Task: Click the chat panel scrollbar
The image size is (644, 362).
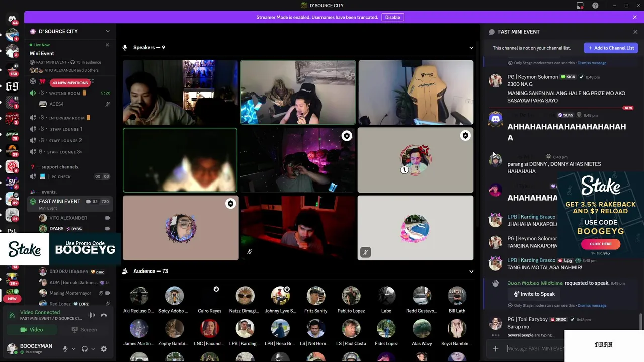Action: pos(640,322)
